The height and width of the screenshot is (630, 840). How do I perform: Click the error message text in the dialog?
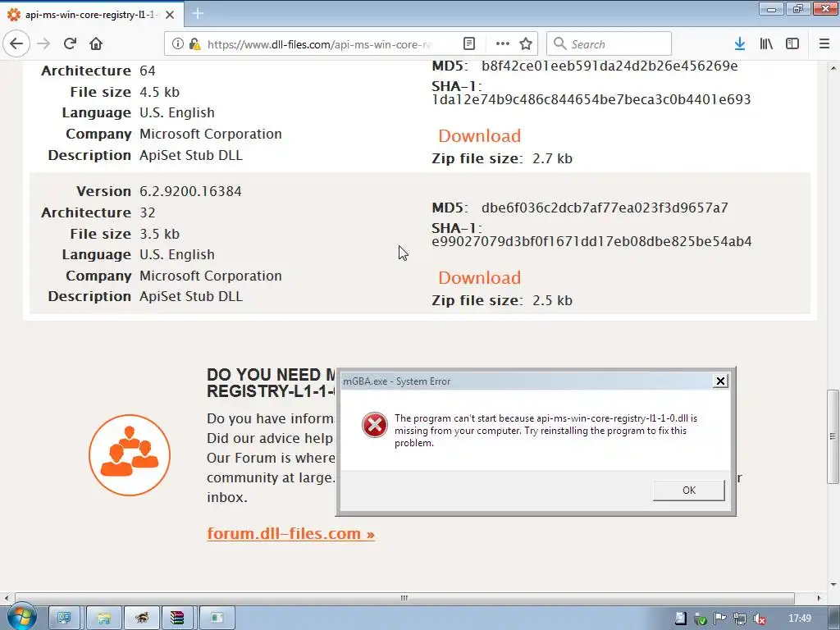click(x=546, y=430)
